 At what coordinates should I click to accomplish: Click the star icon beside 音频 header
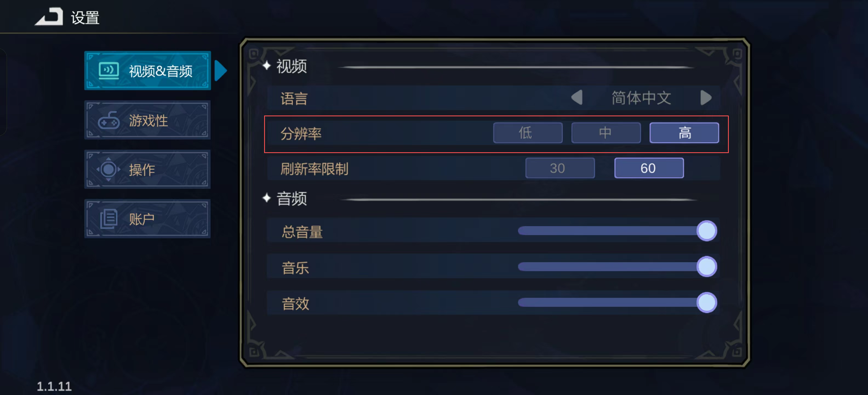(267, 198)
